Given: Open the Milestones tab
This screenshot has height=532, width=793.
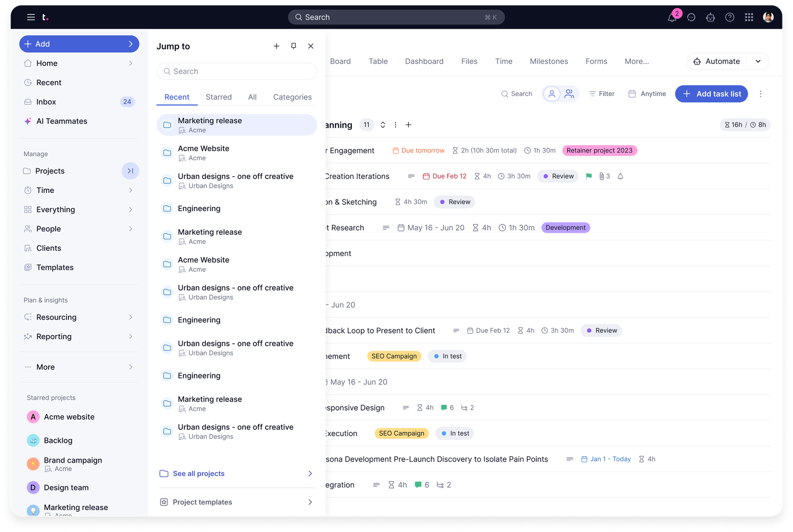Looking at the screenshot, I should 549,61.
